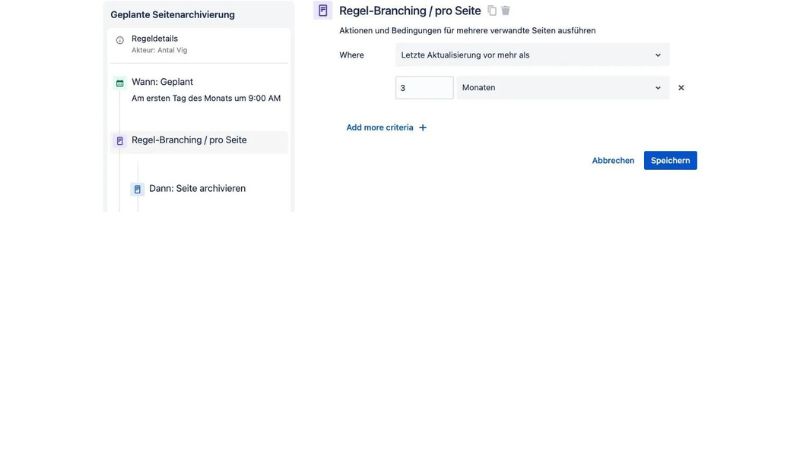This screenshot has width=800, height=450.
Task: Click the 'Geplante Seitenarchivierung' rule title
Action: point(173,15)
